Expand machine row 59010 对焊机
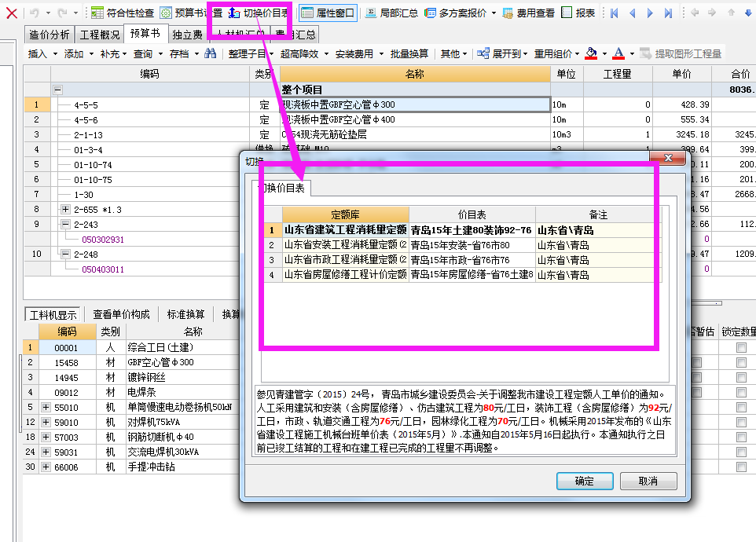Viewport: 756px width, 542px height. (46, 422)
